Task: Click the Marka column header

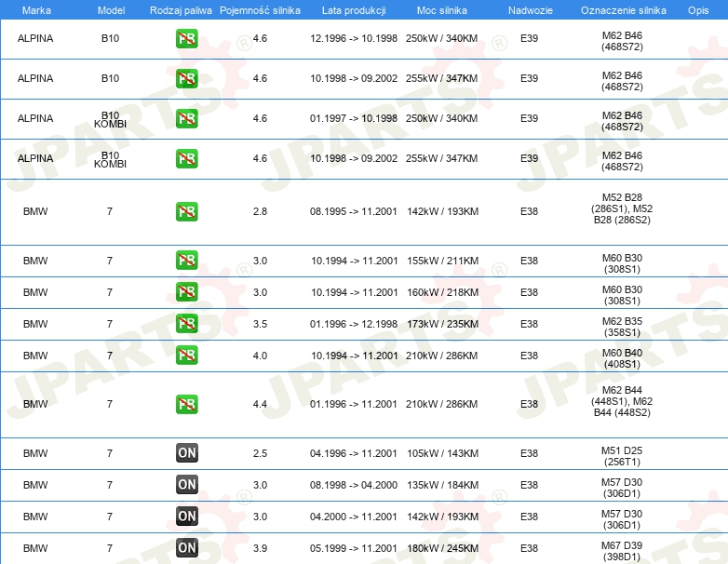Action: (x=35, y=9)
